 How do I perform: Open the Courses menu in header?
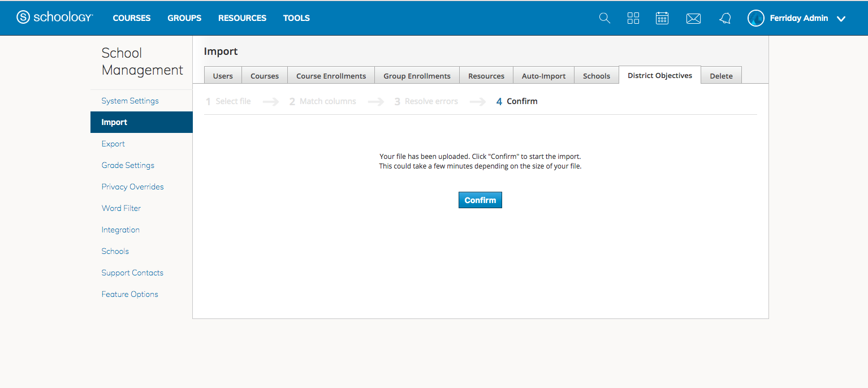pyautogui.click(x=132, y=18)
